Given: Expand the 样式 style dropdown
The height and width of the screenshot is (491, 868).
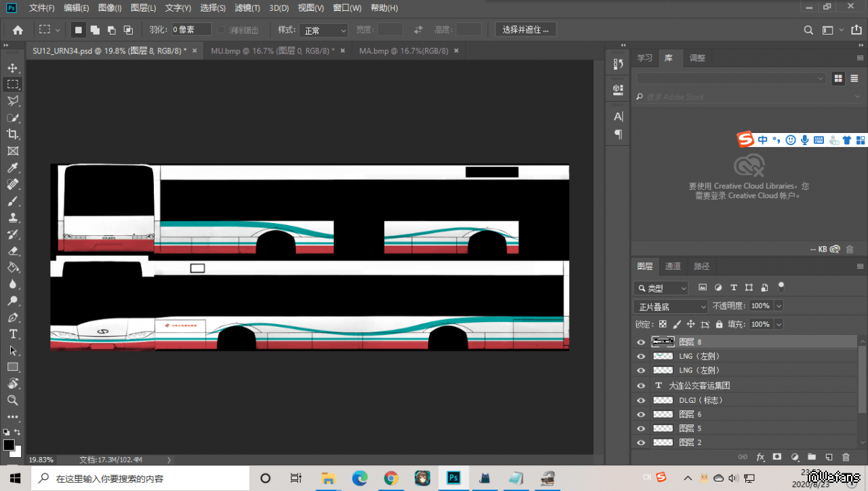Looking at the screenshot, I should tap(325, 31).
